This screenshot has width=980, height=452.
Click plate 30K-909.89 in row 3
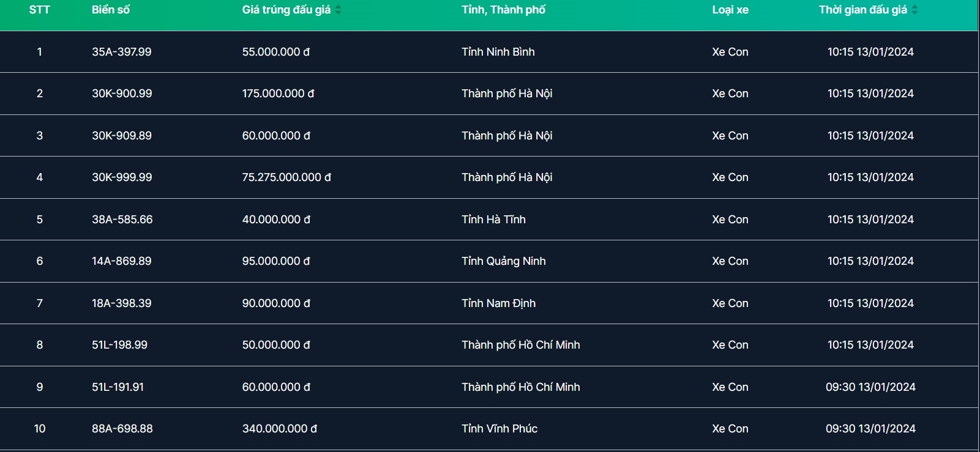click(122, 136)
